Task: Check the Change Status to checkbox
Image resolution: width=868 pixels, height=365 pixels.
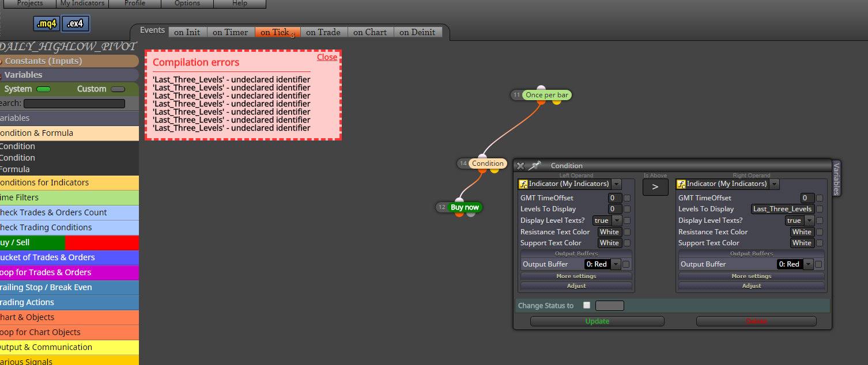Action: pyautogui.click(x=587, y=305)
